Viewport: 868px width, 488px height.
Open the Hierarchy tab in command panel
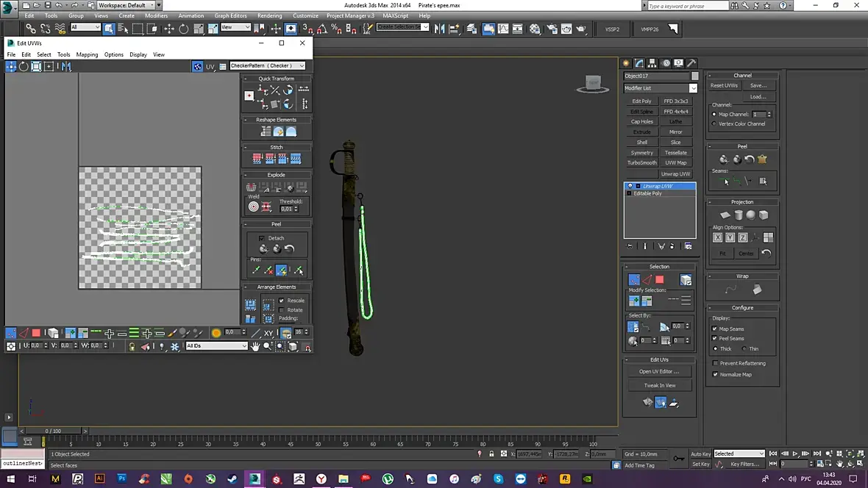(x=652, y=63)
